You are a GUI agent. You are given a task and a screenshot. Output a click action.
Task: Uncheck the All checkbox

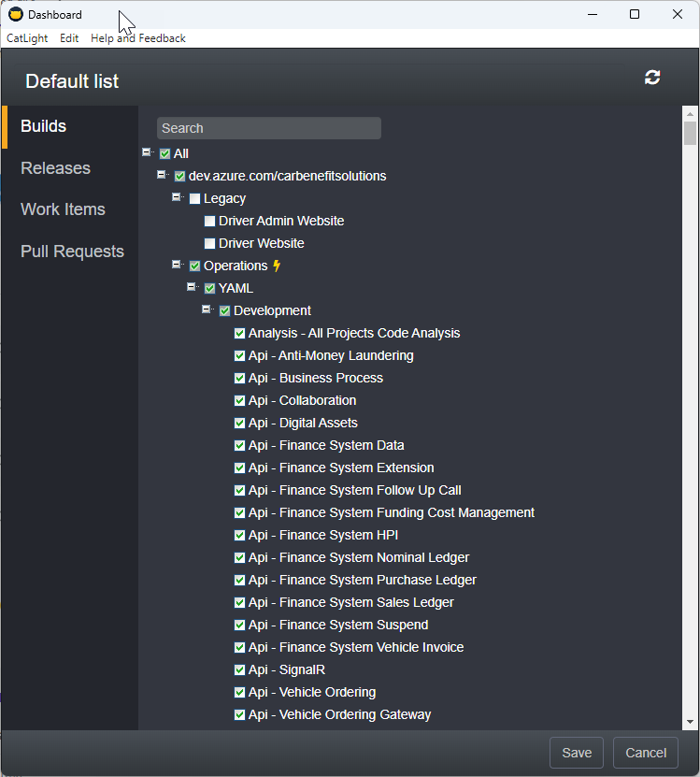coord(164,153)
